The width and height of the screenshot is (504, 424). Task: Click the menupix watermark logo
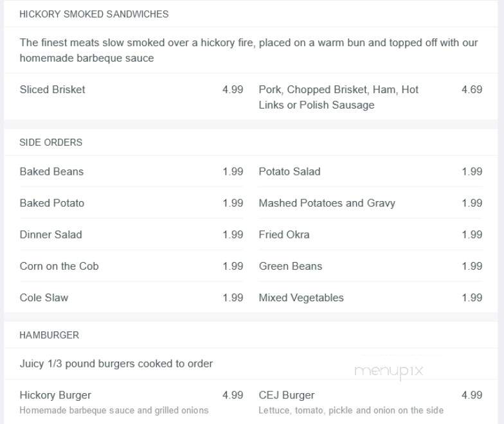pyautogui.click(x=388, y=371)
